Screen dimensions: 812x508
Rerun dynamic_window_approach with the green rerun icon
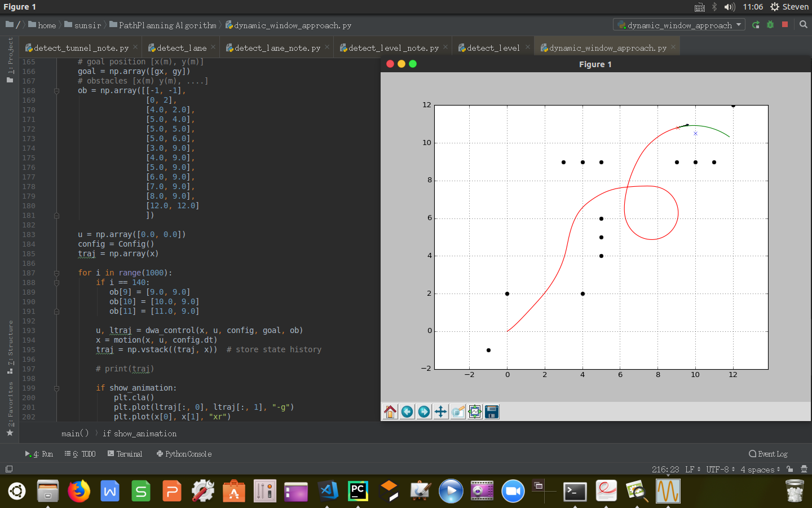coord(756,25)
